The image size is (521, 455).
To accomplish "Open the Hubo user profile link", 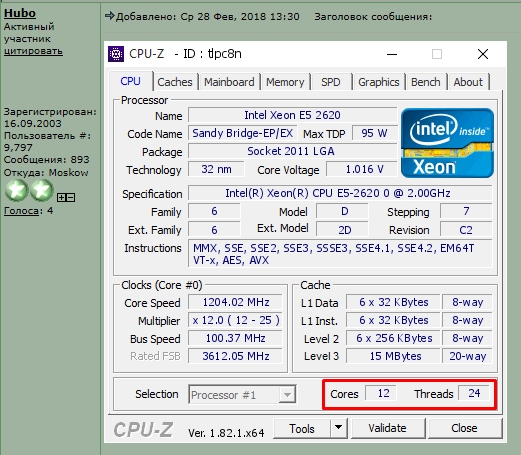I will coord(20,13).
